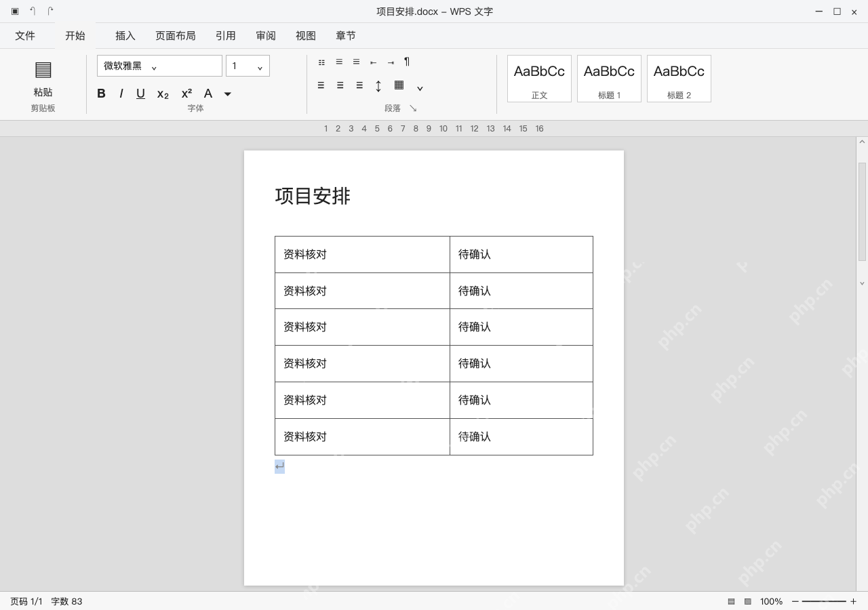The width and height of the screenshot is (868, 610).
Task: Click the 字数 83 word count
Action: click(66, 602)
